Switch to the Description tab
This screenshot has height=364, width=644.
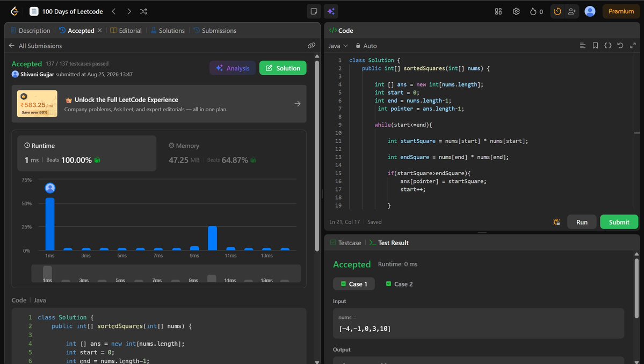30,31
